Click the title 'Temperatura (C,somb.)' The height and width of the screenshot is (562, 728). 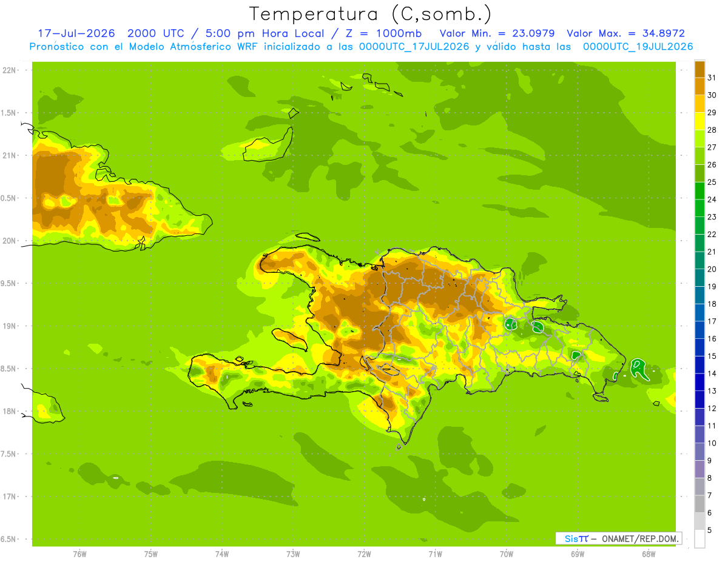click(371, 14)
